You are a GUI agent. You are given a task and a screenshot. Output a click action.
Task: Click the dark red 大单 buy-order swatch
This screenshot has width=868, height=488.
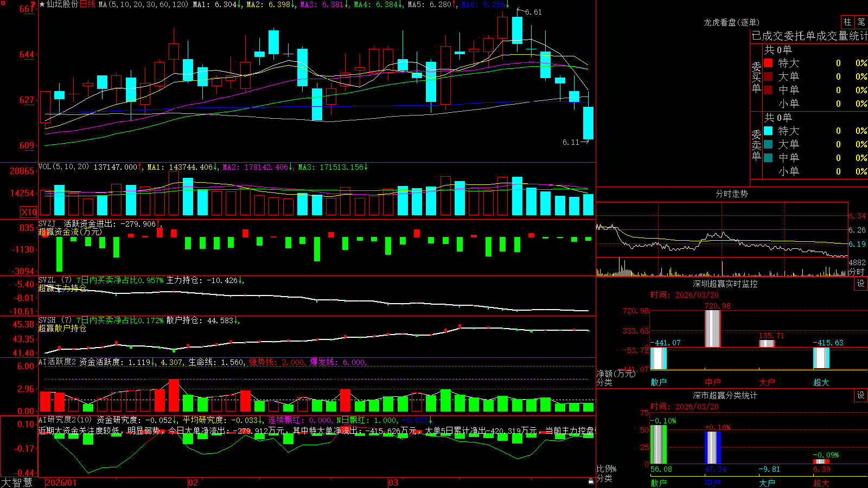coord(768,76)
